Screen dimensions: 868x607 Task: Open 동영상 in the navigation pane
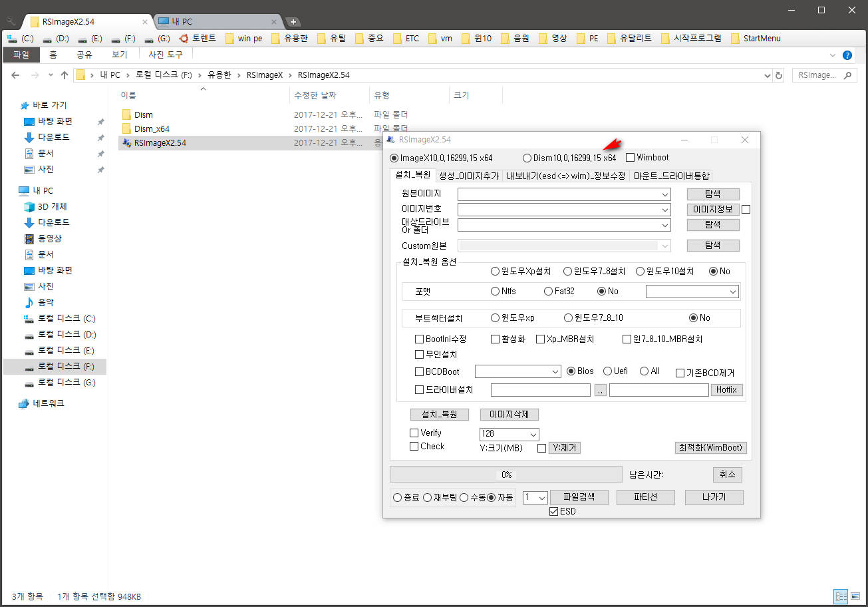tap(49, 238)
